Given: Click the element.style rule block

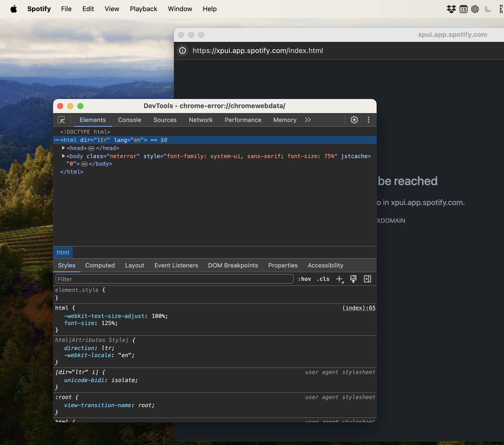Looking at the screenshot, I should pos(215,294).
